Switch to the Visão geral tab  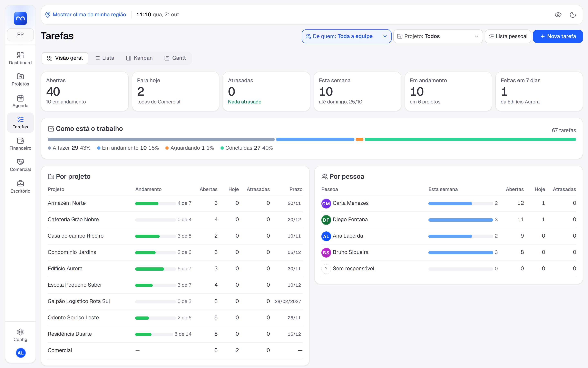tap(65, 58)
